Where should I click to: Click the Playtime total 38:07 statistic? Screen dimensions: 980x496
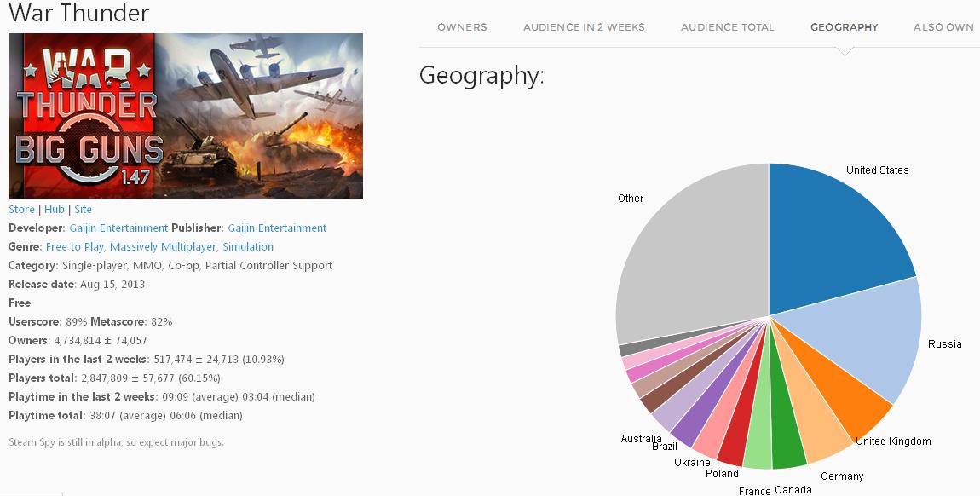coord(125,415)
